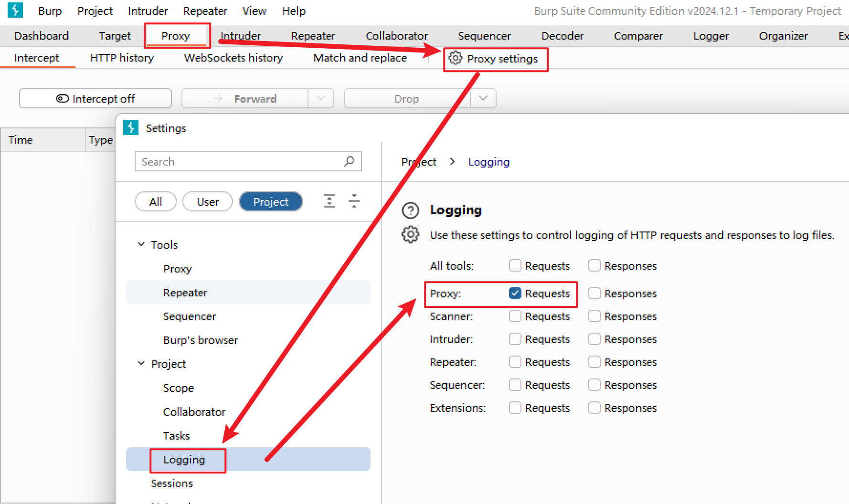Screen dimensions: 849x504
Task: Switch to the Dashboard tab
Action: point(42,36)
